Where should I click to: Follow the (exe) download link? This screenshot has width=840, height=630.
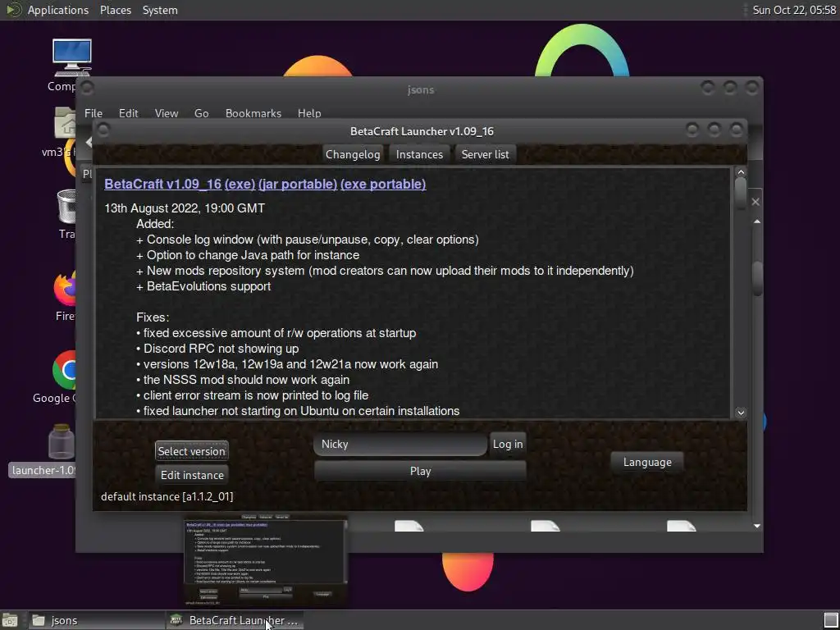point(240,184)
